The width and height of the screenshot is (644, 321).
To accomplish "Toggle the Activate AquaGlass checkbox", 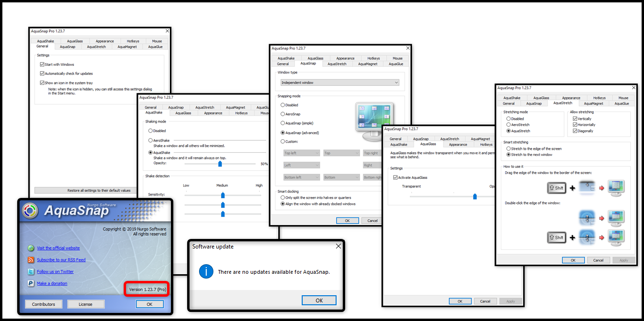I will tap(395, 177).
